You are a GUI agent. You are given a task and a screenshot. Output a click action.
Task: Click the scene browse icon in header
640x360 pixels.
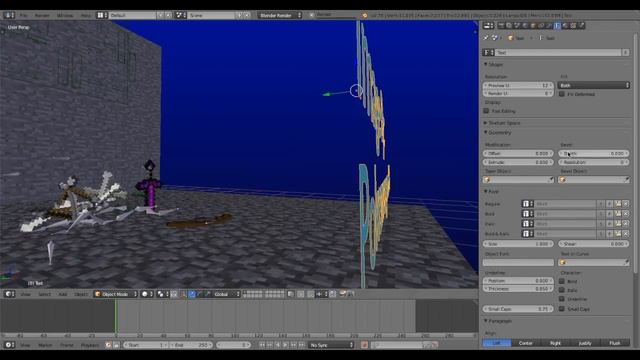tap(180, 15)
